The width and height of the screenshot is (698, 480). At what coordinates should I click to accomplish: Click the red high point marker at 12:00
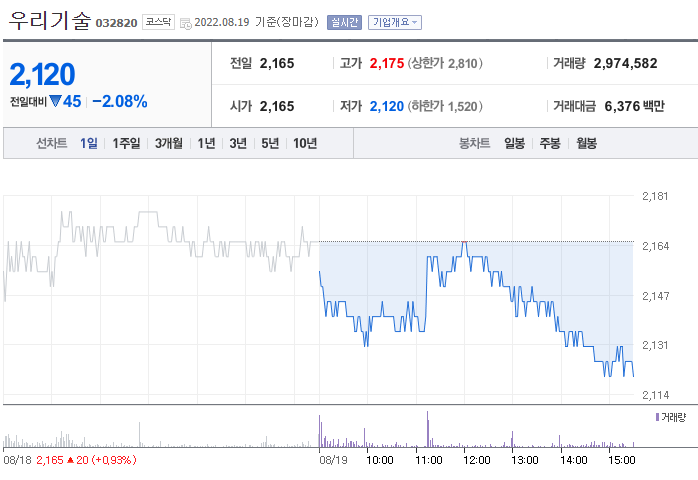click(x=464, y=241)
